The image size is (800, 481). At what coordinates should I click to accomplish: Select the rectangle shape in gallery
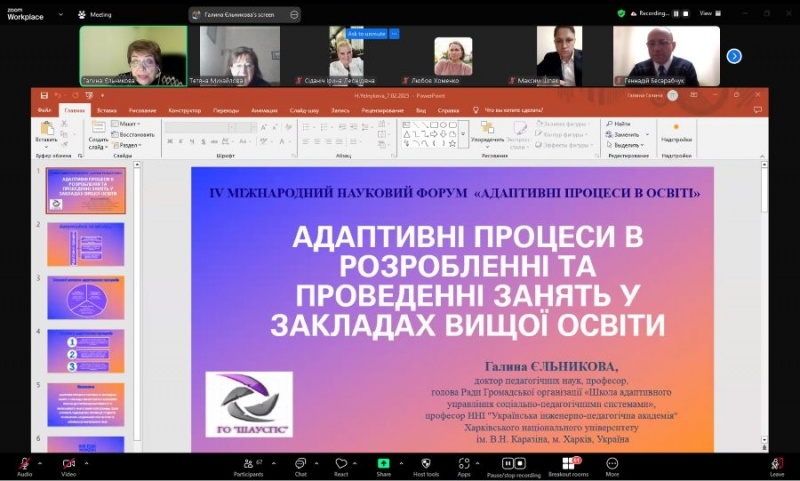click(433, 124)
